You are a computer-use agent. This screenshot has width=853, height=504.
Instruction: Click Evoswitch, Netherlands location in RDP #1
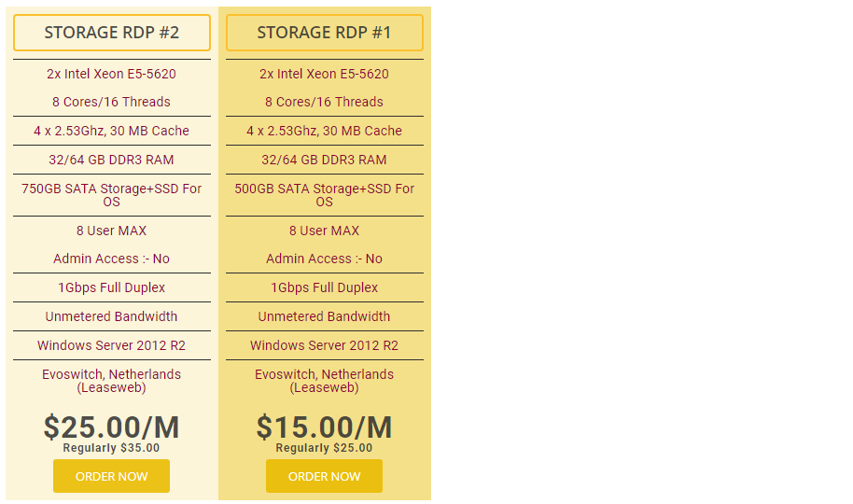coord(324,380)
